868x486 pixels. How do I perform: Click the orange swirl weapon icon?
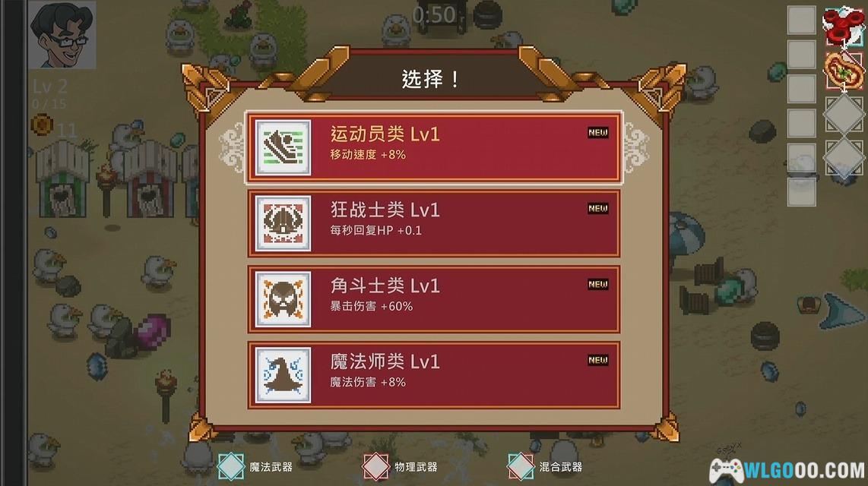[x=844, y=71]
